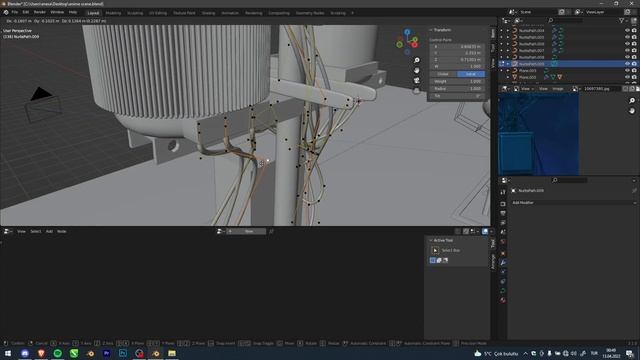Image resolution: width=640 pixels, height=360 pixels.
Task: Open the outliner display mode dropdown
Action: coord(518,20)
